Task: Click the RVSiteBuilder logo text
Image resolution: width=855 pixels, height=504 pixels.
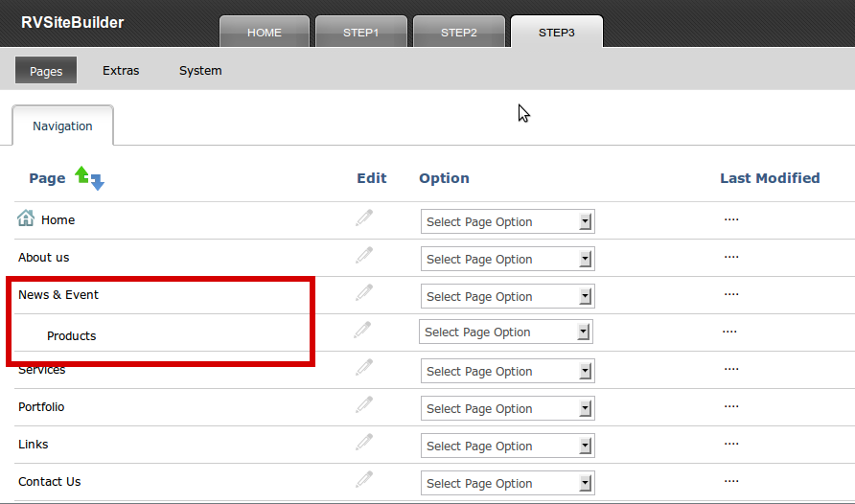Action: 73,22
